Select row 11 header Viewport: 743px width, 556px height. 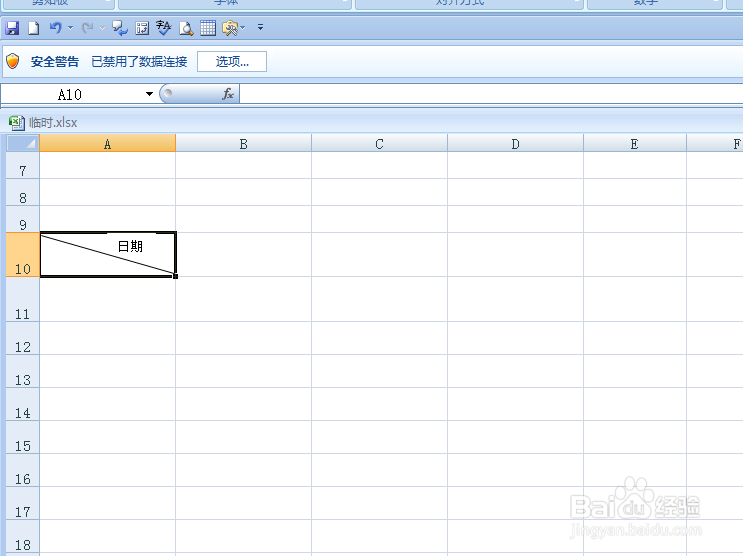coord(23,300)
